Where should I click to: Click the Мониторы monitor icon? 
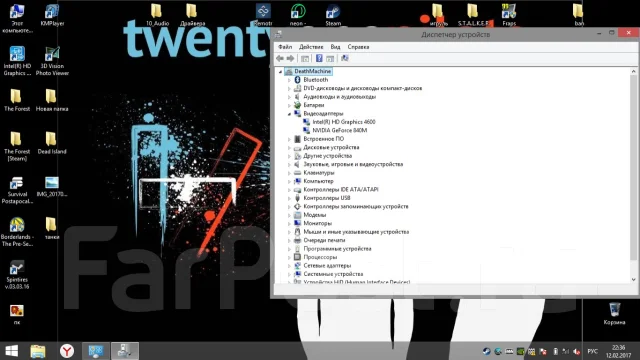coord(298,223)
